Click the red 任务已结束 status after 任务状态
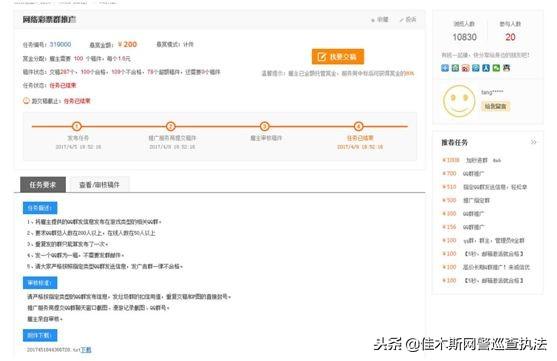The width and height of the screenshot is (557, 361). tap(63, 85)
